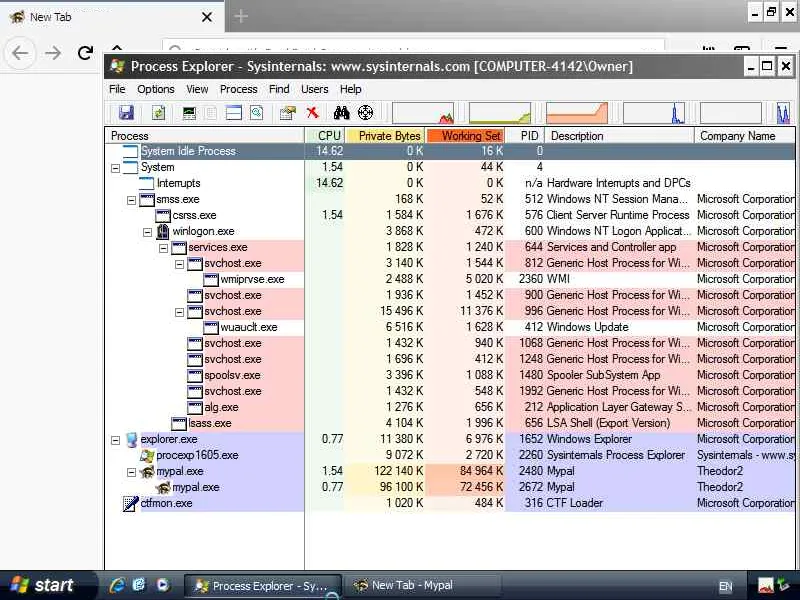
Task: Sort by the Working Set column header
Action: click(465, 136)
